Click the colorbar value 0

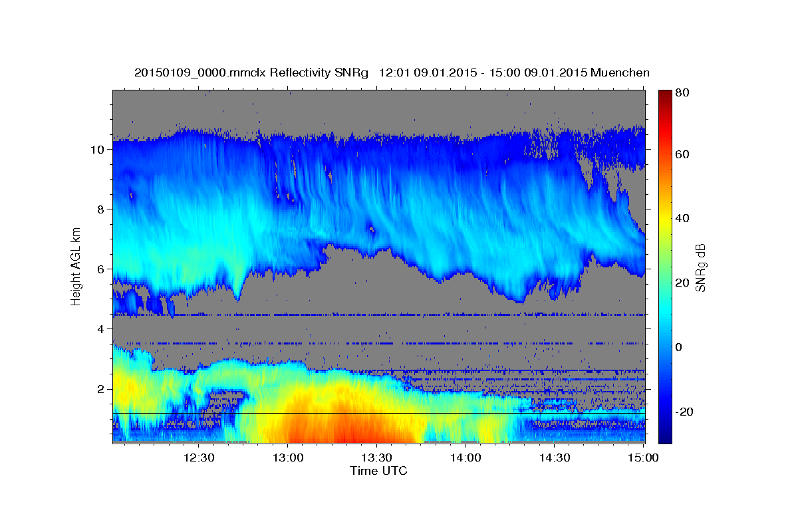coord(679,347)
